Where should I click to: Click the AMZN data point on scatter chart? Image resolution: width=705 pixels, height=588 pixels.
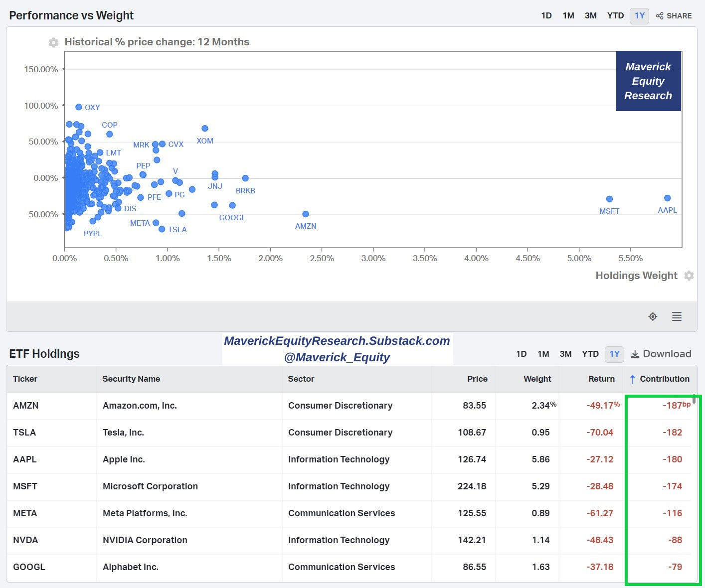(306, 214)
